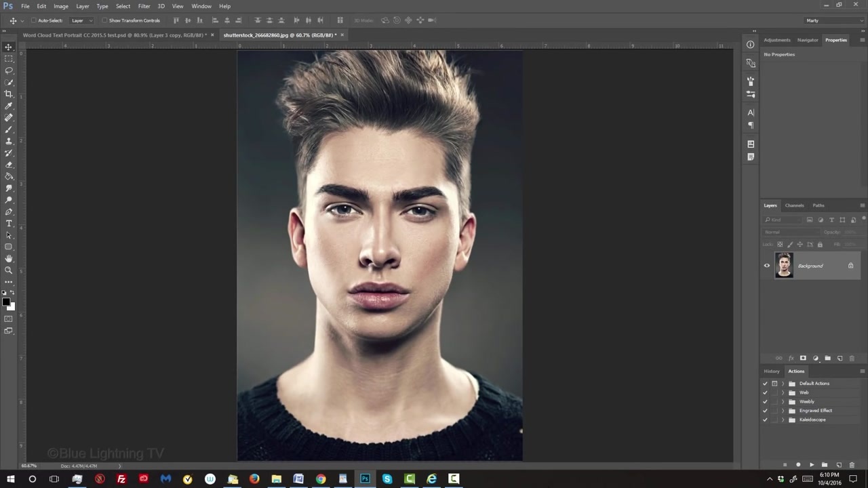The height and width of the screenshot is (488, 868).
Task: Switch to Word Cloud Text Portrait document tab
Action: pos(115,35)
